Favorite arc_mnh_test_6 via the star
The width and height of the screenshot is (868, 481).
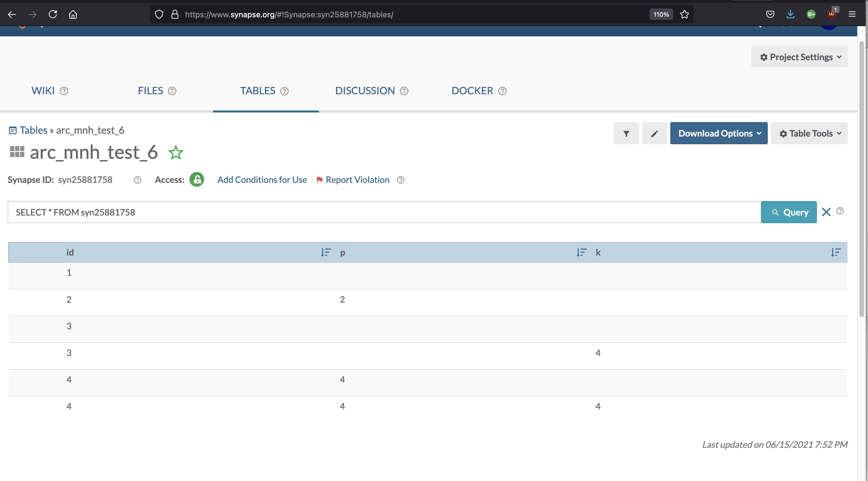tap(176, 152)
